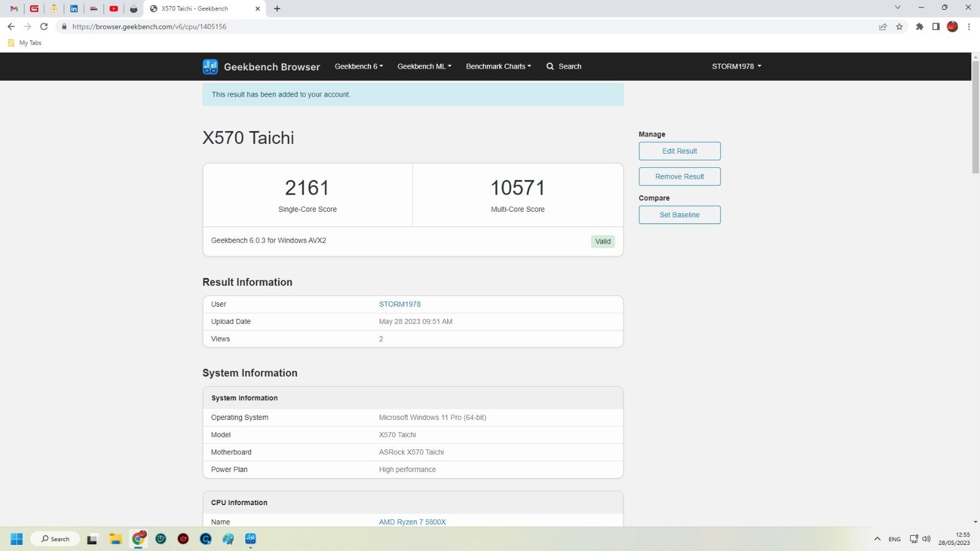Go back to the previous page
This screenshot has width=980, height=551.
[x=11, y=26]
